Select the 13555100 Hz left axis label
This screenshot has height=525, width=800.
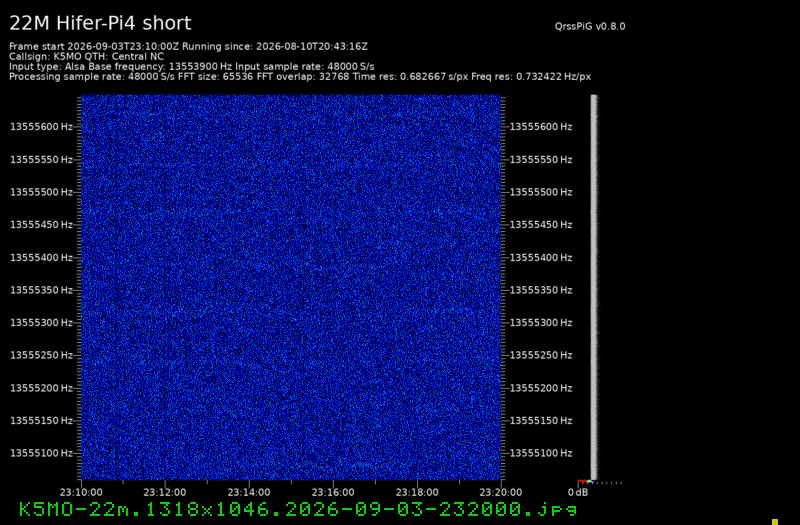(41, 453)
